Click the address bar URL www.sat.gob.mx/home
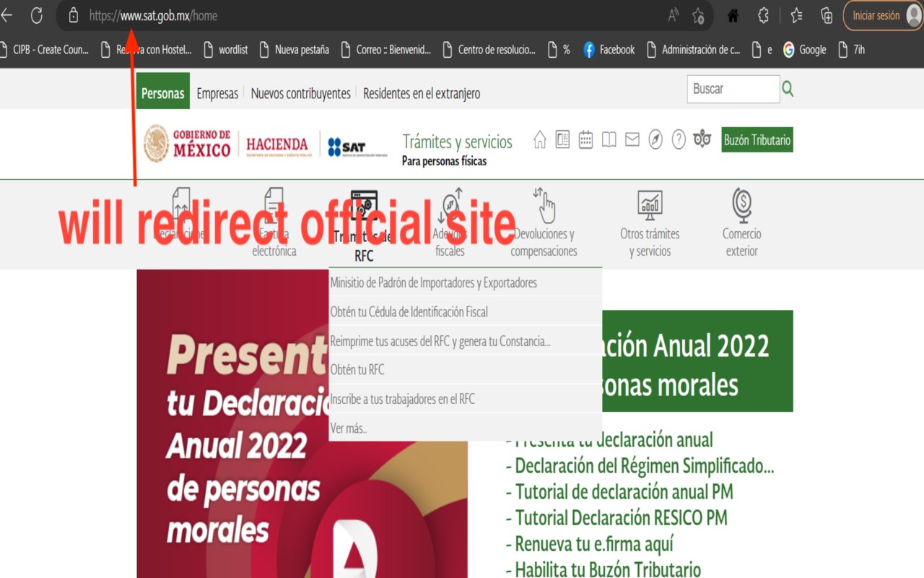 [x=153, y=15]
